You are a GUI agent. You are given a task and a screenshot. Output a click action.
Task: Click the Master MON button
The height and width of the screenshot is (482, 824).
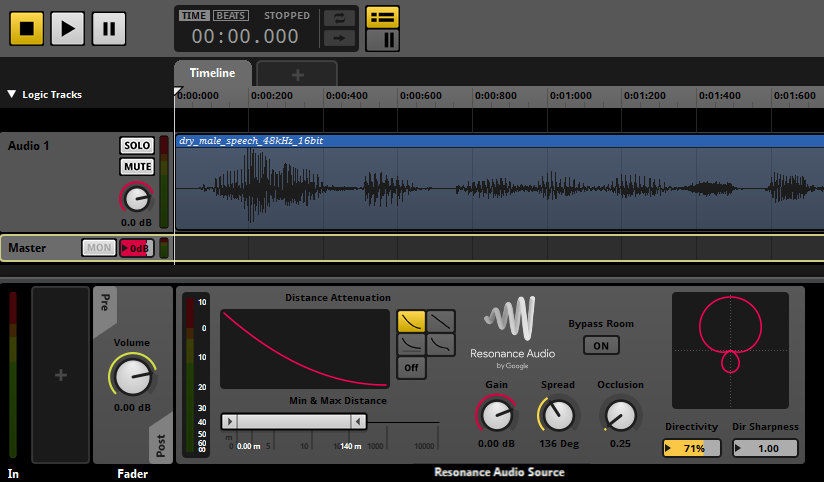99,248
